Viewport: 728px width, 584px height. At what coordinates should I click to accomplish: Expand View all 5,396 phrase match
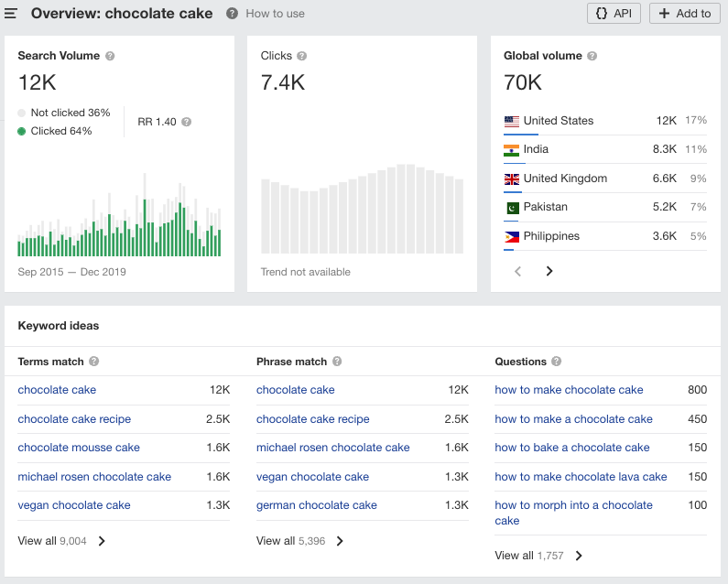point(300,541)
